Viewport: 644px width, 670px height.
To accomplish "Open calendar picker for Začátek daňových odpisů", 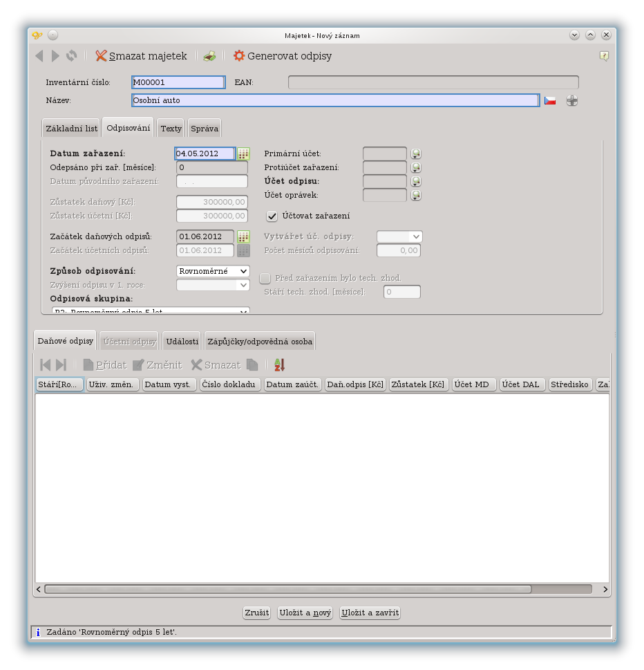I will tap(243, 236).
